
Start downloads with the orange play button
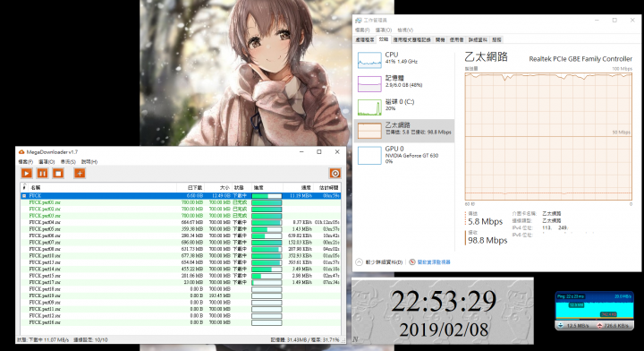[27, 174]
